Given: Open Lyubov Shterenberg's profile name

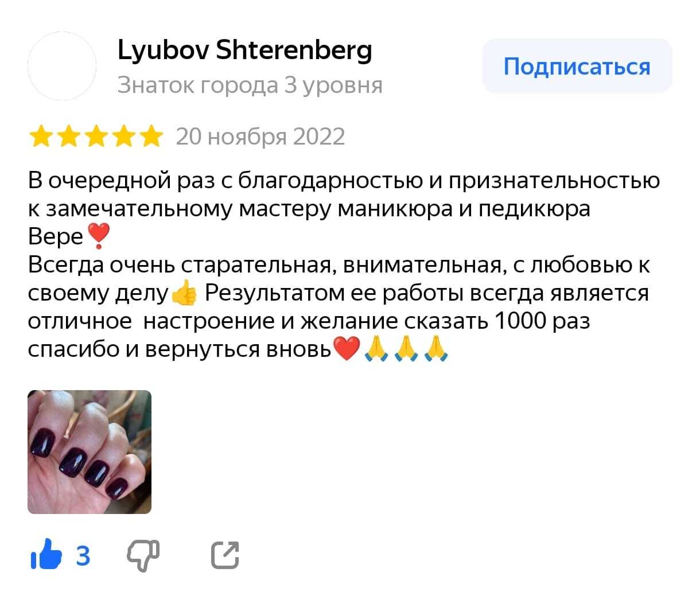Looking at the screenshot, I should 245,50.
